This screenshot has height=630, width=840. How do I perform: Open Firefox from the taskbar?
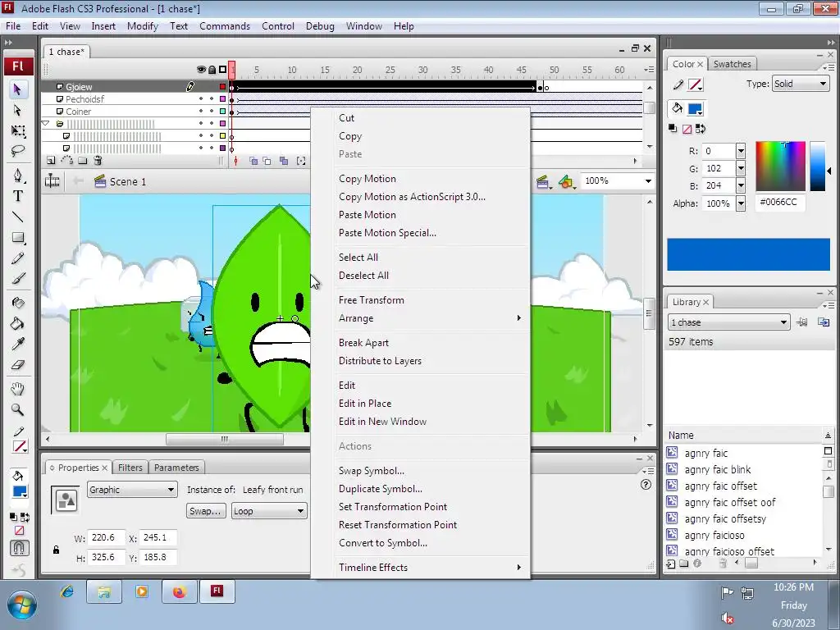tap(179, 592)
